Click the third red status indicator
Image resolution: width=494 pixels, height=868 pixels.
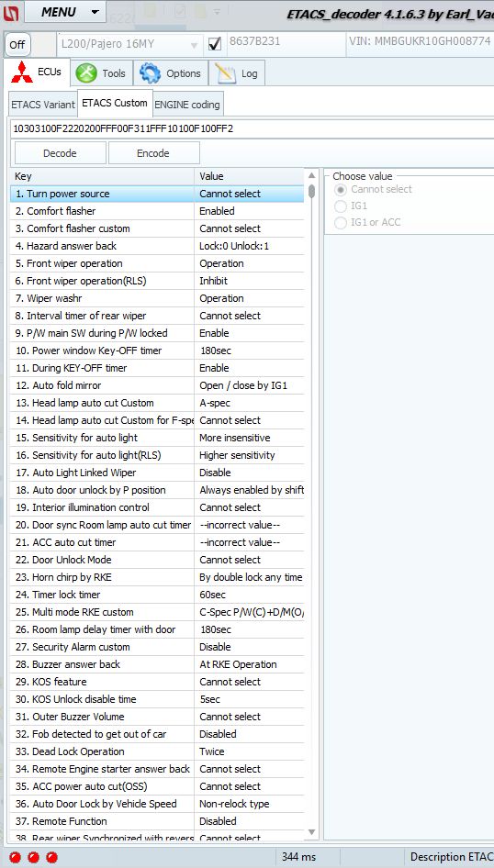51,857
